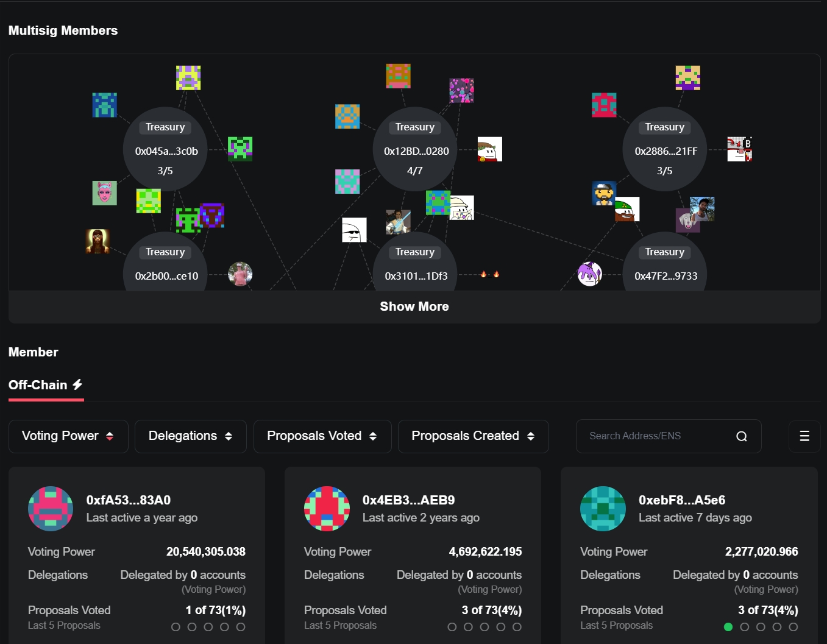
Task: Open member 0x4EB3...AEB9 profile
Action: [x=408, y=500]
